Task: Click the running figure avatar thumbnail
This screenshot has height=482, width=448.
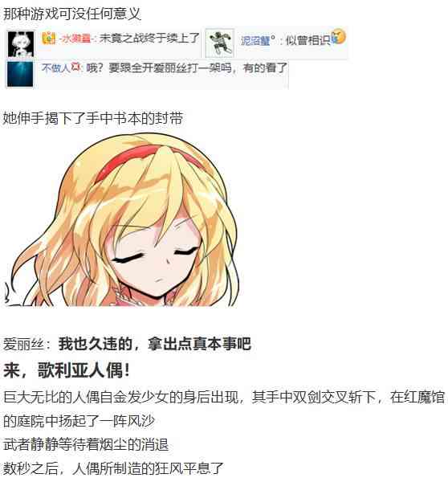Action: coord(219,43)
